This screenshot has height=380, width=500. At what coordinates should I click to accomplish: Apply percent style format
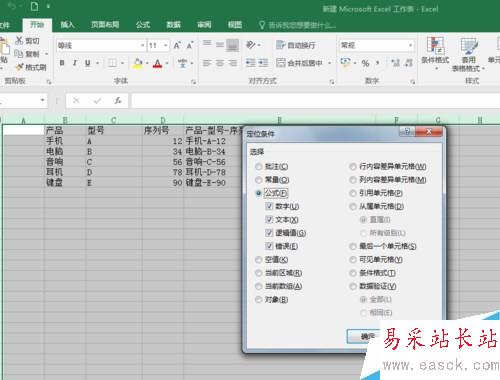[366, 63]
